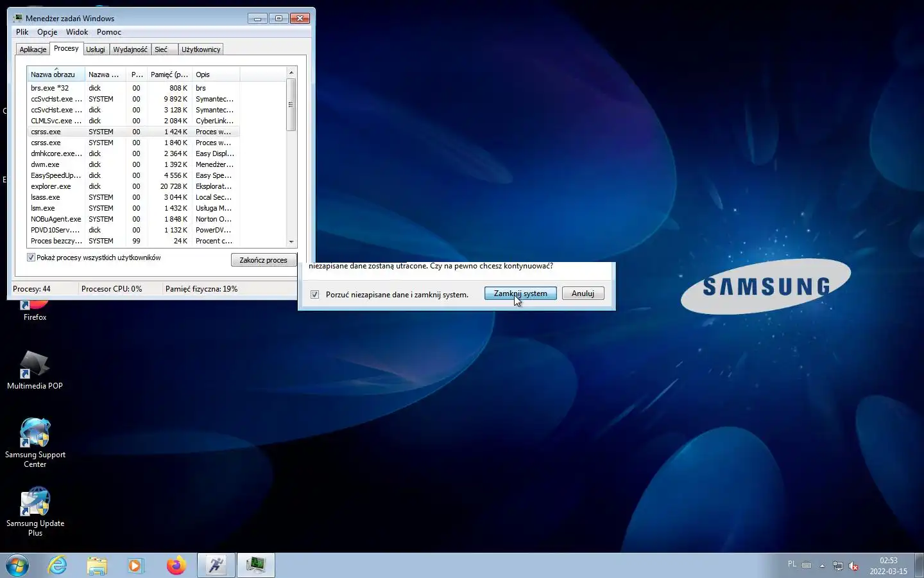
Task: Select the dwm.exe process row
Action: [133, 164]
